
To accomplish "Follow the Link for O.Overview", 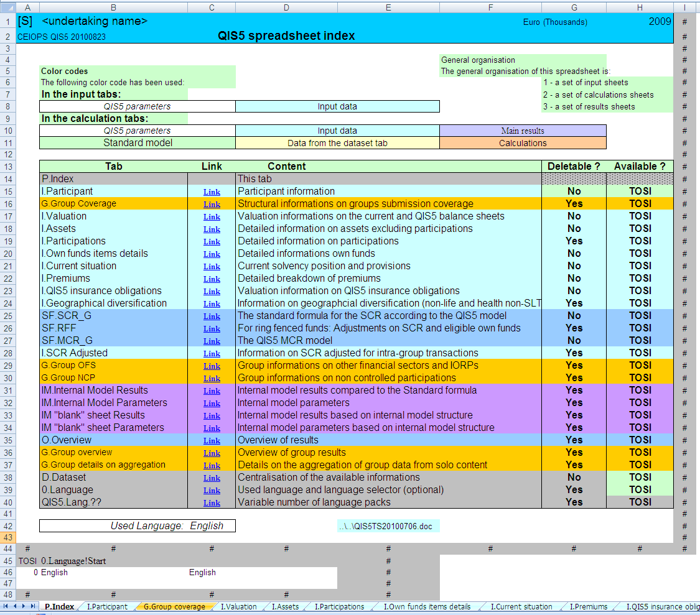I will [212, 441].
